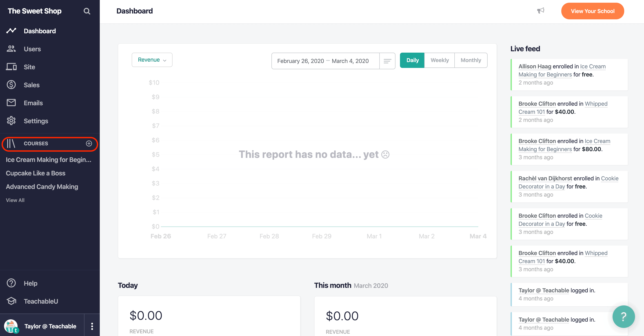Open the floating help question bubble
644x336 pixels.
(x=623, y=316)
